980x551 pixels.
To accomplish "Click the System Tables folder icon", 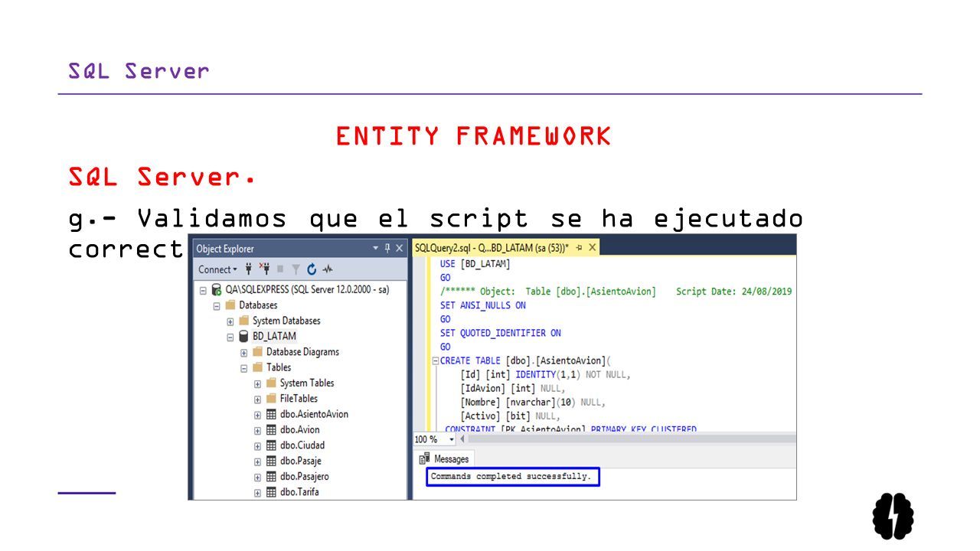I will (x=271, y=383).
